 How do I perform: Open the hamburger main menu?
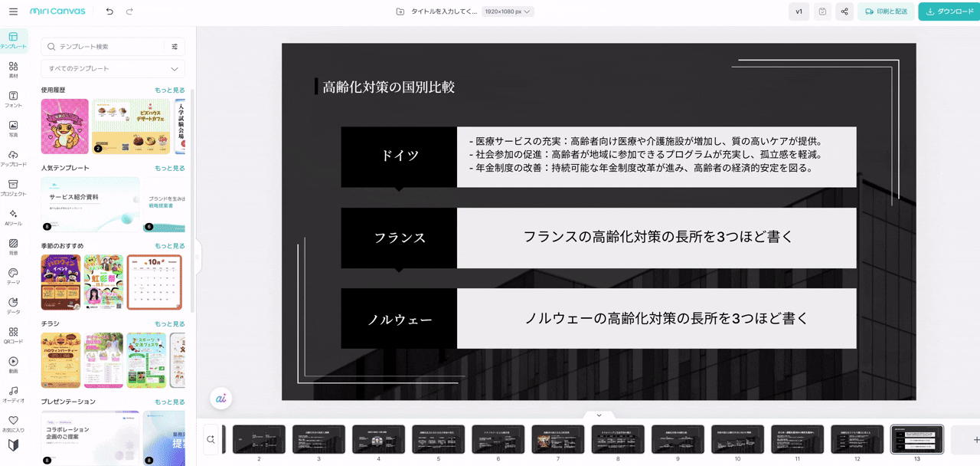click(x=13, y=11)
